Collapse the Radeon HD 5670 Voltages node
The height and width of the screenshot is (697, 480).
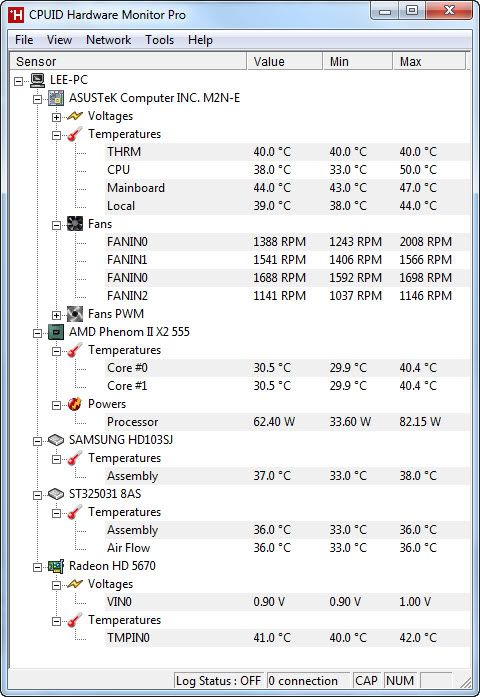pyautogui.click(x=56, y=585)
